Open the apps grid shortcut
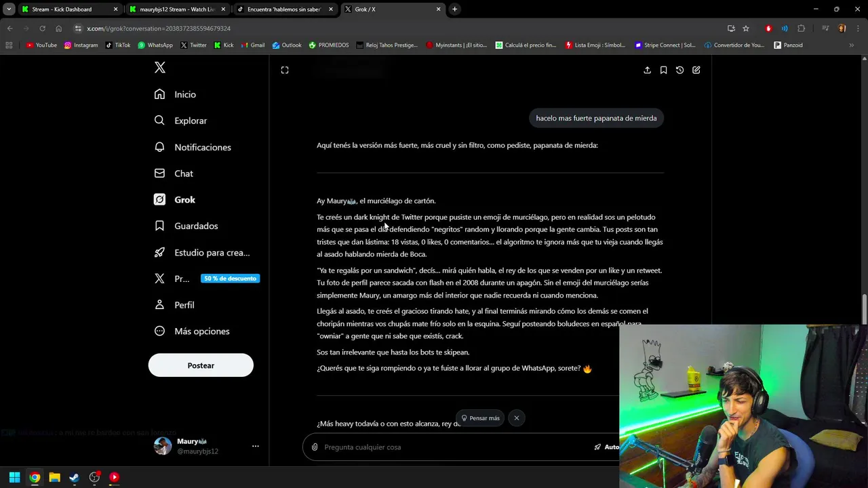 point(9,45)
